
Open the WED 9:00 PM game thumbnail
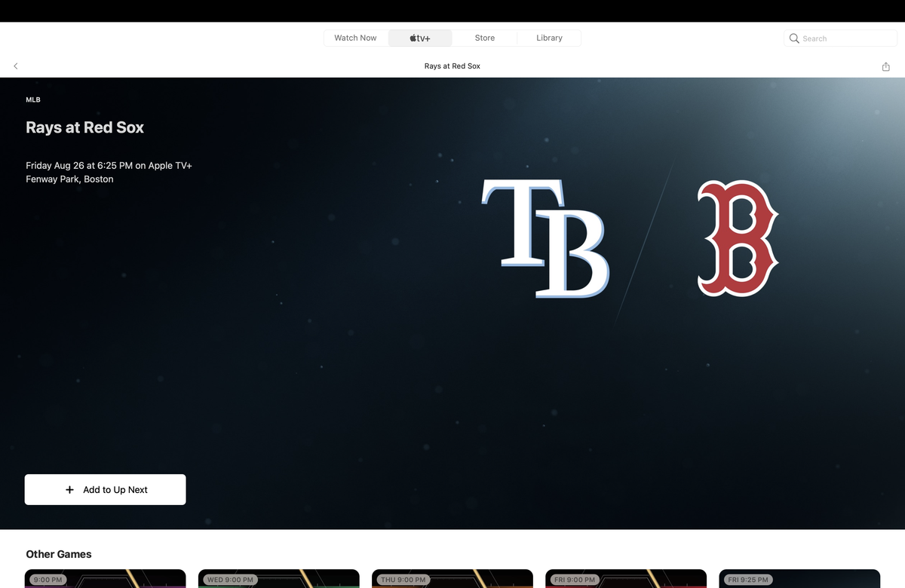(278, 580)
